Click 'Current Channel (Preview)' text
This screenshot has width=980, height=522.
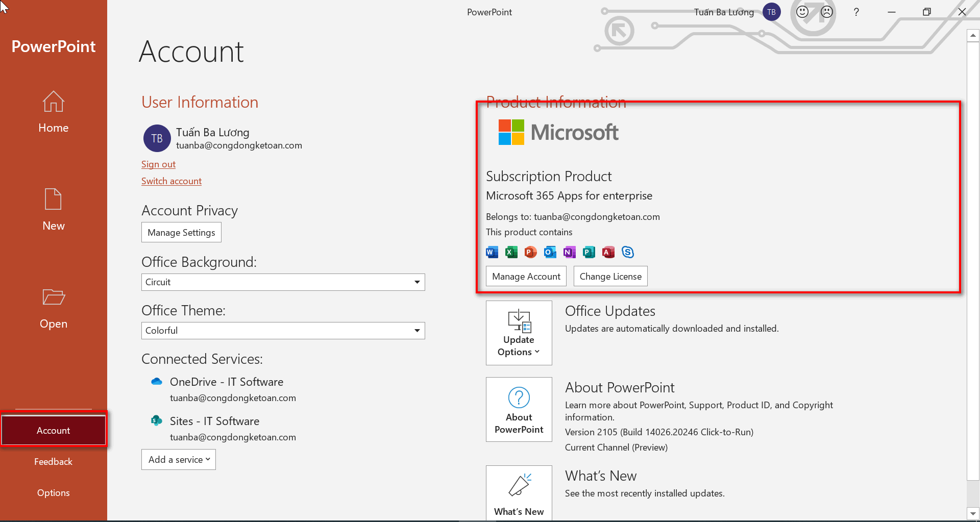[616, 447]
